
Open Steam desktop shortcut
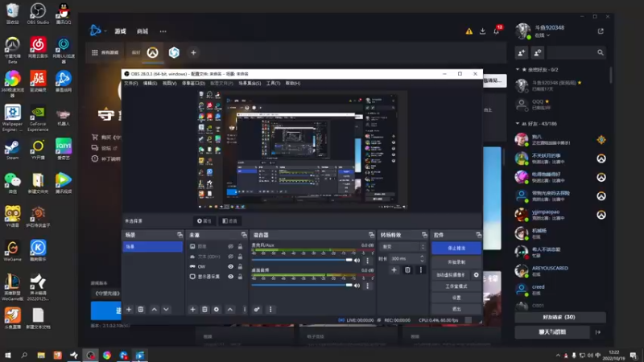pyautogui.click(x=12, y=150)
